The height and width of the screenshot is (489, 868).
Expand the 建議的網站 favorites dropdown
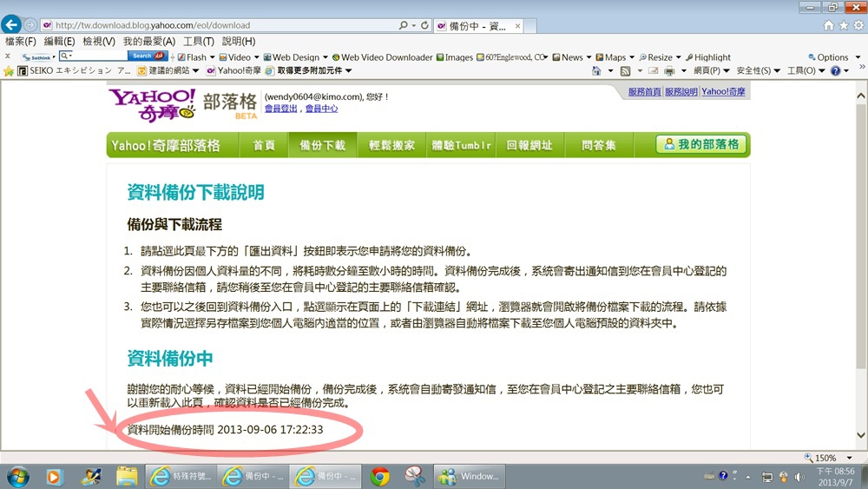click(196, 70)
